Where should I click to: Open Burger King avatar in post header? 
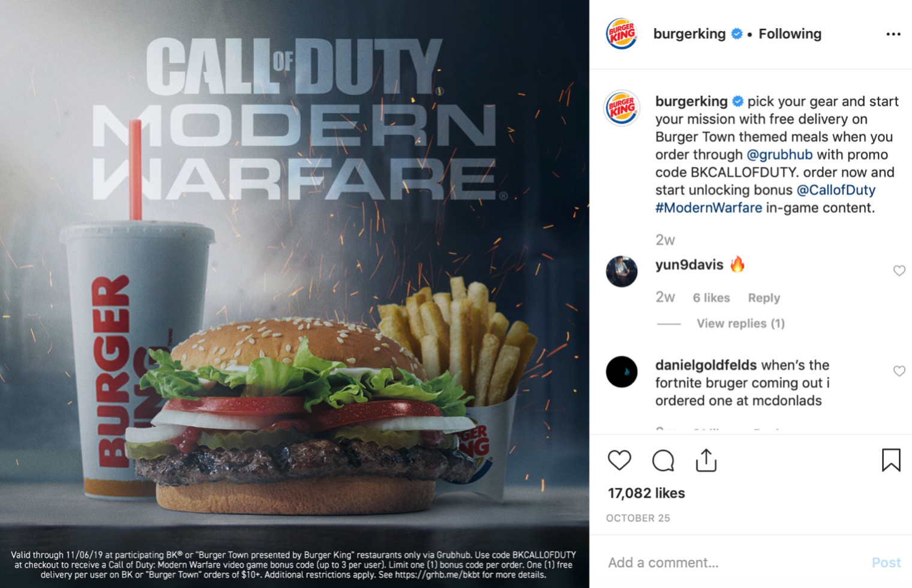tap(622, 34)
